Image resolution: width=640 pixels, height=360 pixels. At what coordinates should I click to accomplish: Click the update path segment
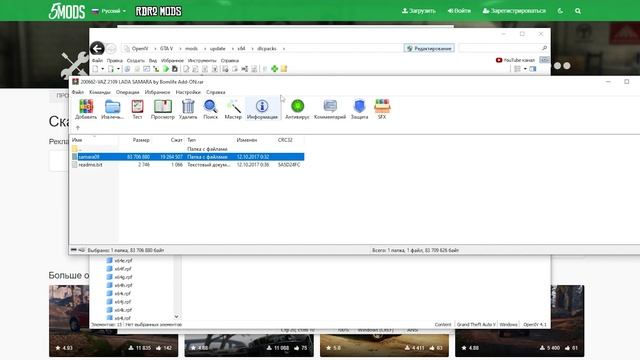(x=218, y=49)
